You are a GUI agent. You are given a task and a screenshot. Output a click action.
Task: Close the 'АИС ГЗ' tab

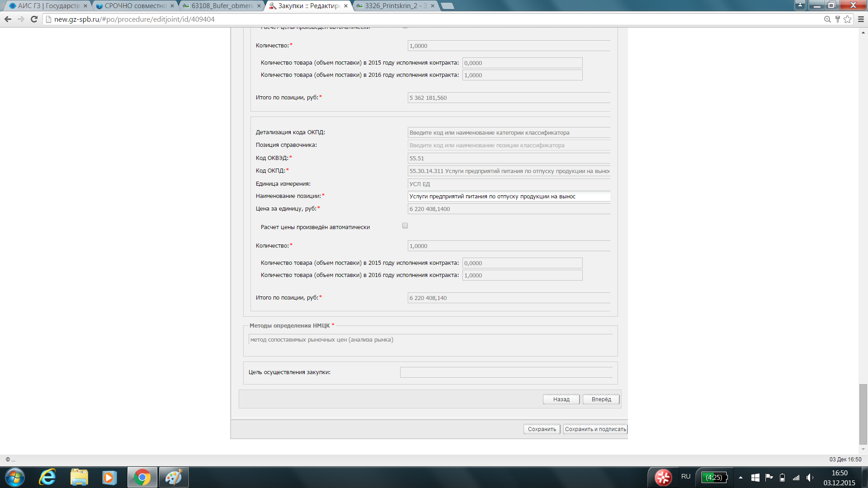(x=85, y=6)
